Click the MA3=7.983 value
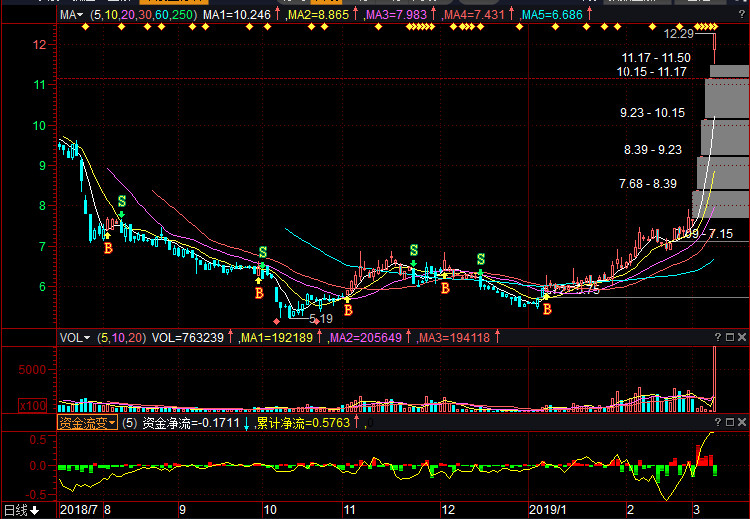Screen dimensions: 750x519 click(x=397, y=15)
